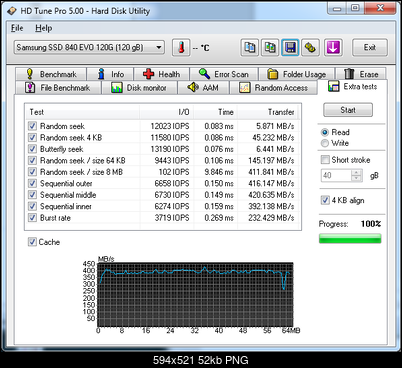
Task: Click the HD Tune title bar app icon
Action: tap(12, 11)
